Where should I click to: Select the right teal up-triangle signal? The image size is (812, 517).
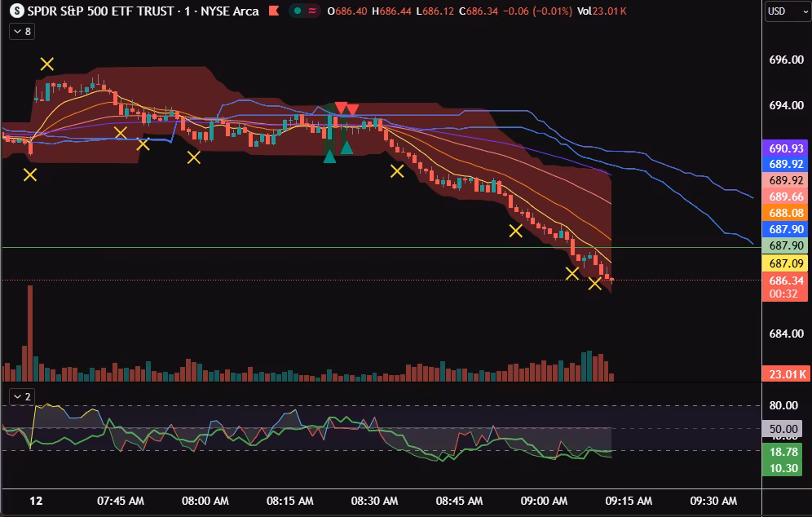[346, 148]
